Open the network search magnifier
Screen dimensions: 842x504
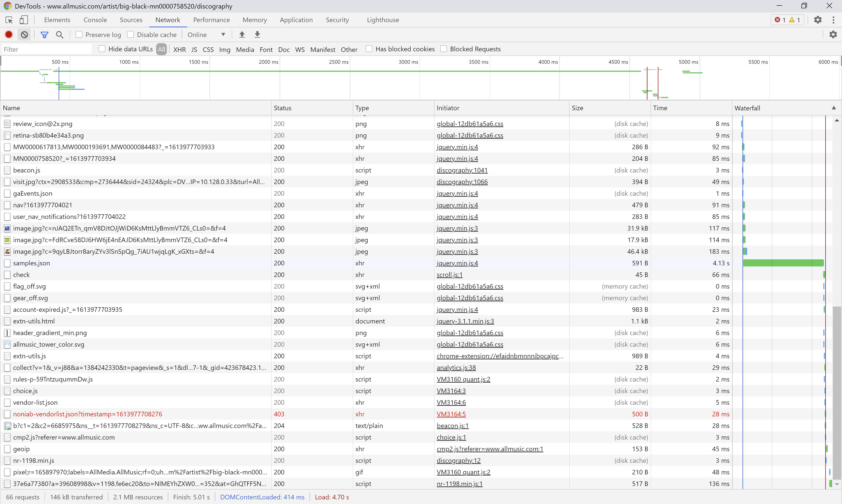(60, 35)
